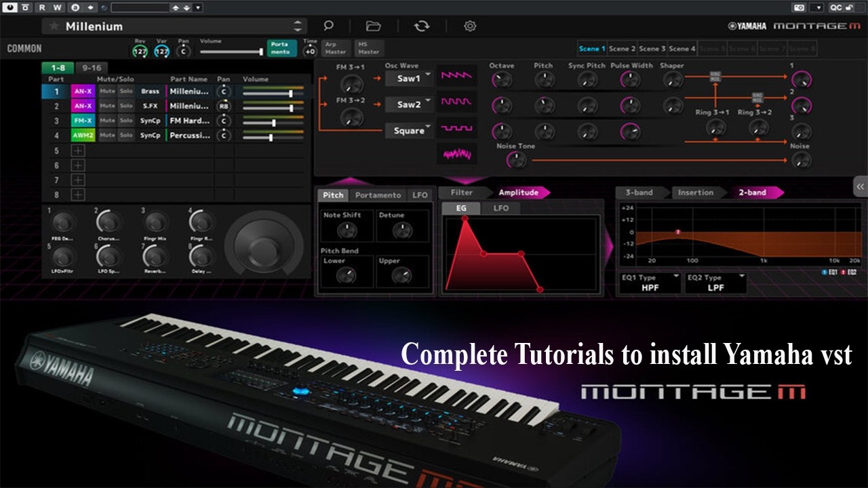Click the Rev send knob
This screenshot has width=868, height=488.
(x=140, y=52)
